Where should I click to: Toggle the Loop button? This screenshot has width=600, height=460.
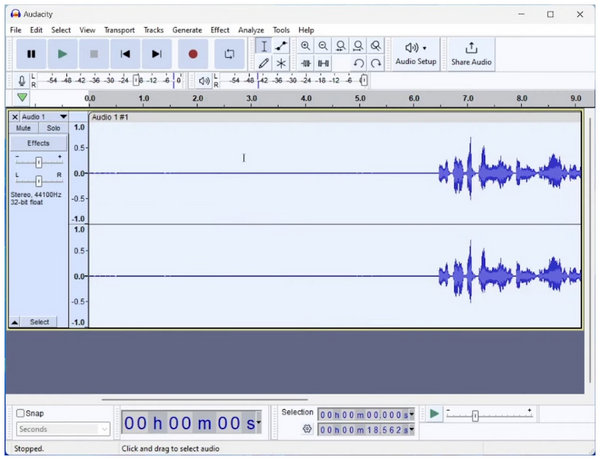[x=229, y=54]
